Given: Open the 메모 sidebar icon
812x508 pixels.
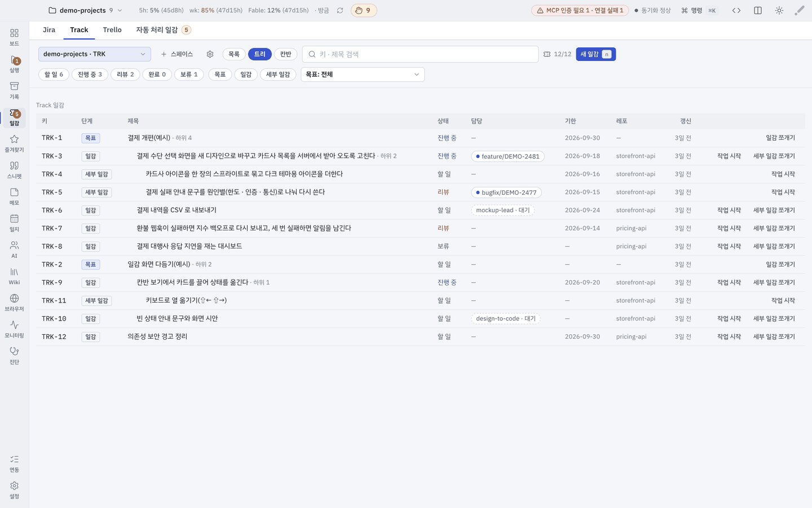Looking at the screenshot, I should [x=14, y=196].
